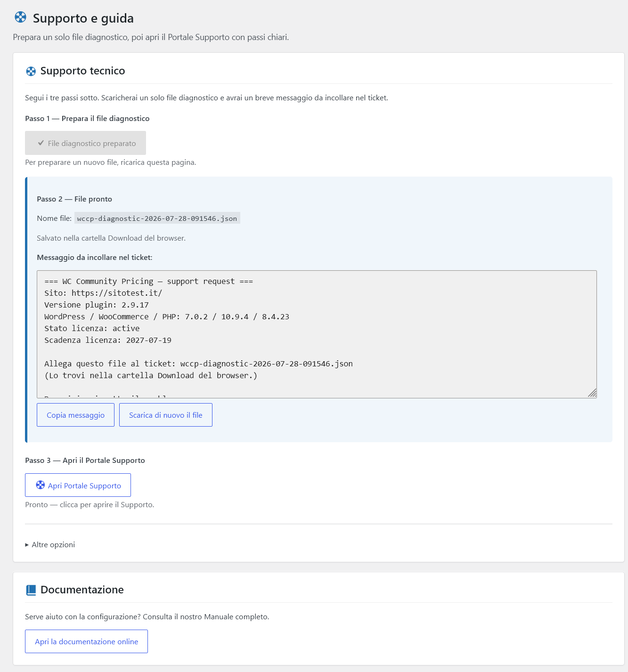This screenshot has height=672, width=628.
Task: Click the book icon beside Documentazione
Action: 31,590
